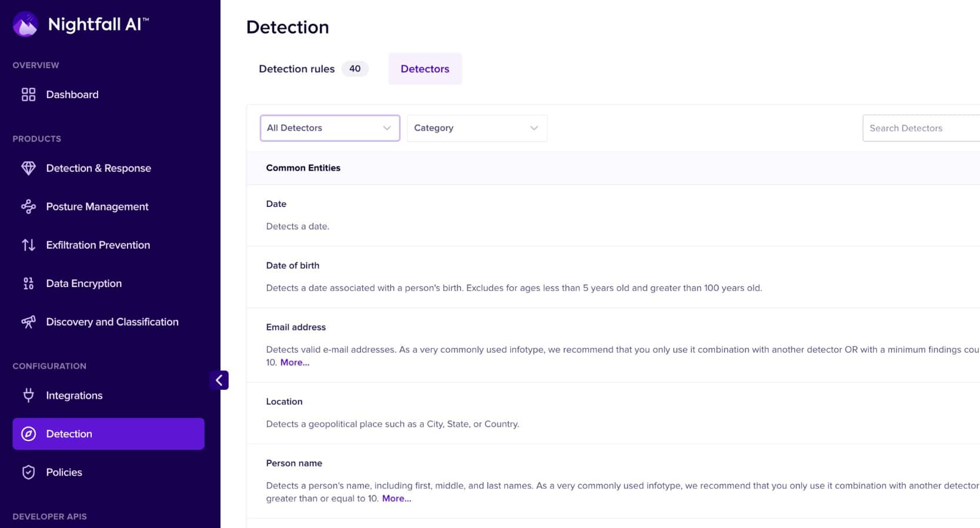Click the Category chevron arrow
Image resolution: width=980 pixels, height=528 pixels.
coord(534,128)
